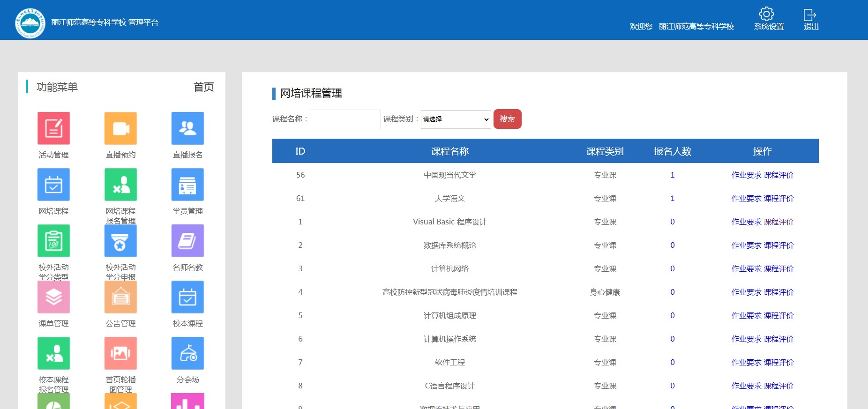Viewport: 868px width, 409px height.
Task: Open 课程评价 for 大学语文
Action: coord(778,199)
